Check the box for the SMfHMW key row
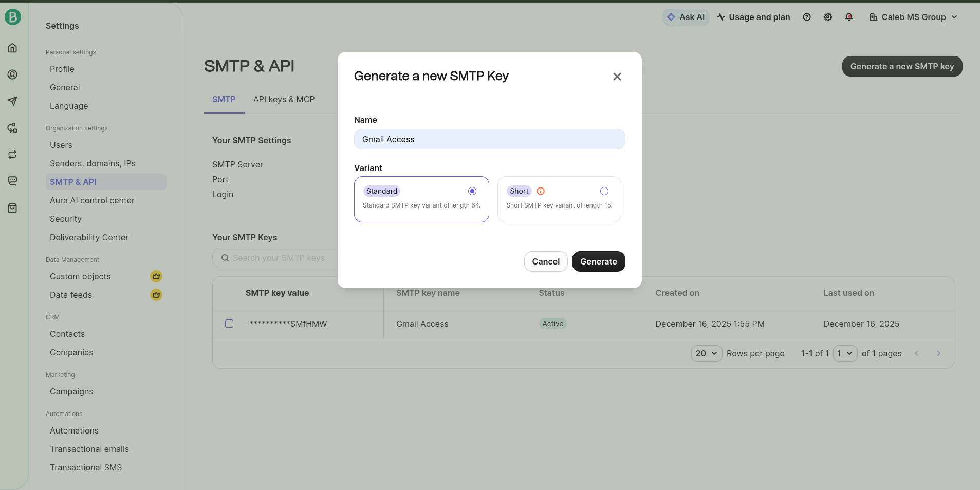Screen dimensions: 980x490 (229, 324)
